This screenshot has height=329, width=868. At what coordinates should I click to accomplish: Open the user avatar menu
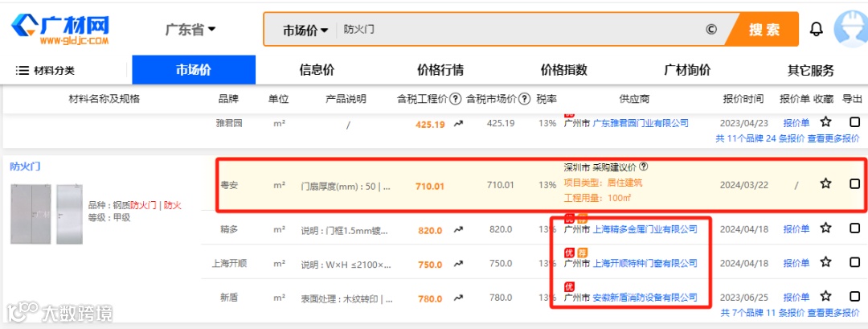click(852, 29)
